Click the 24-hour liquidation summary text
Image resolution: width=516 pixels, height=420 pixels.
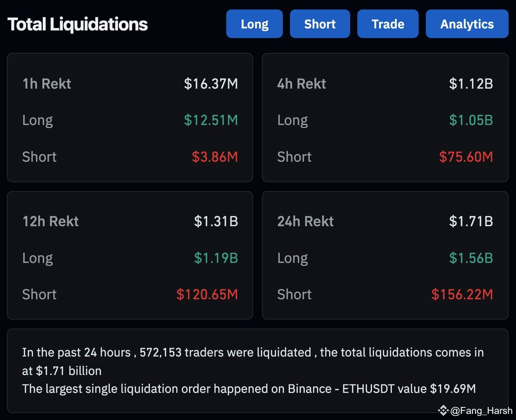[253, 362]
